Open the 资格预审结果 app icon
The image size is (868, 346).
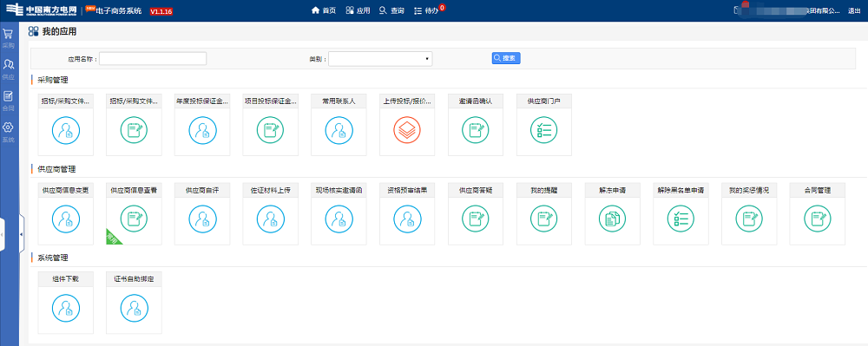(x=407, y=219)
